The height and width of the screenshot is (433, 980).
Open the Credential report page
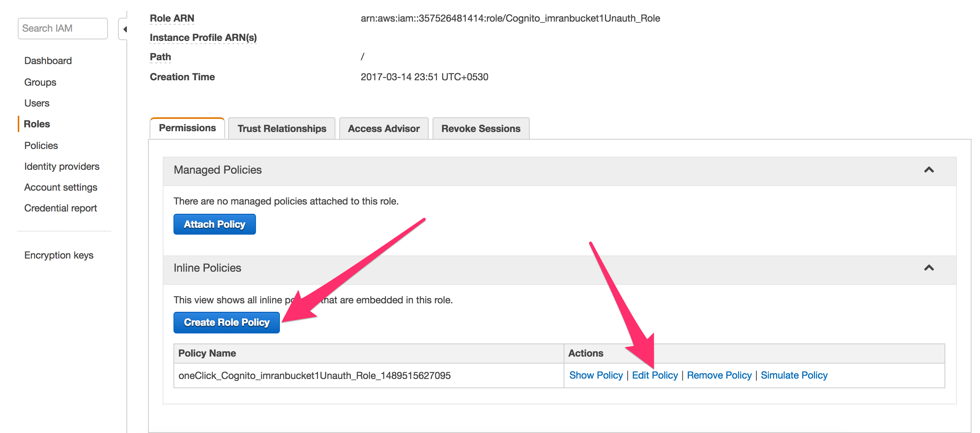pyautogui.click(x=61, y=208)
